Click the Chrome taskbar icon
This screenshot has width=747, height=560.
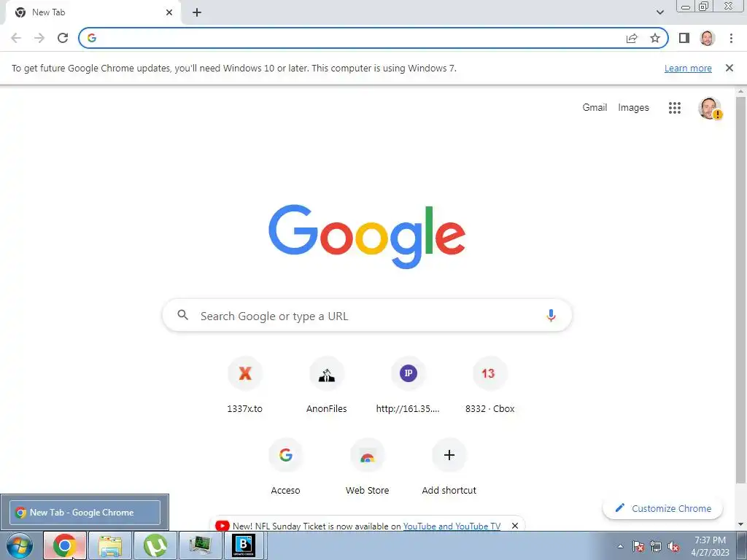(x=65, y=545)
